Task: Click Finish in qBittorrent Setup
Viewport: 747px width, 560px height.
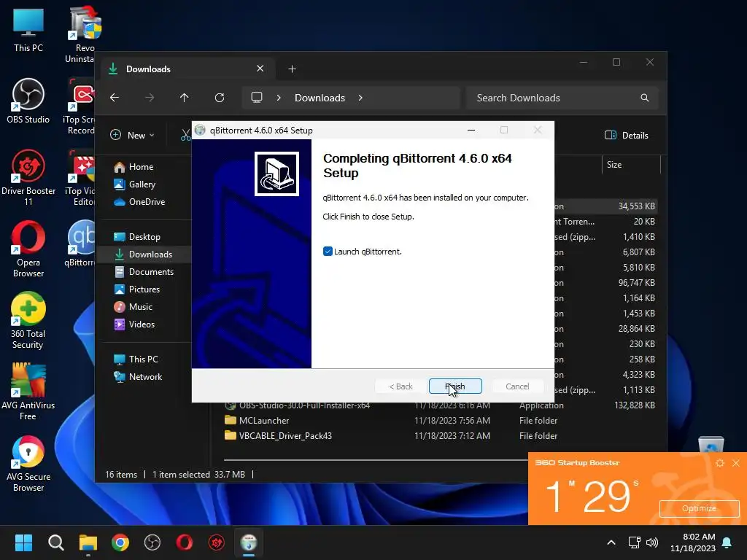Action: (455, 386)
